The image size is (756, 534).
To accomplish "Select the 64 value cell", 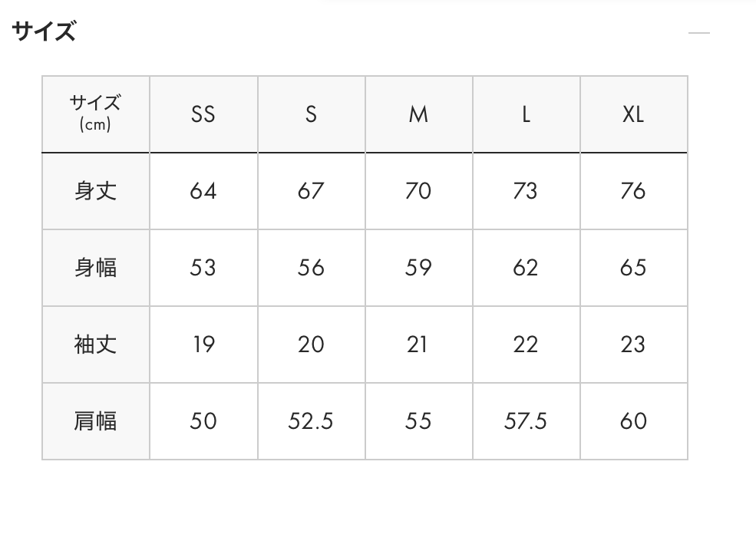I will (x=203, y=191).
